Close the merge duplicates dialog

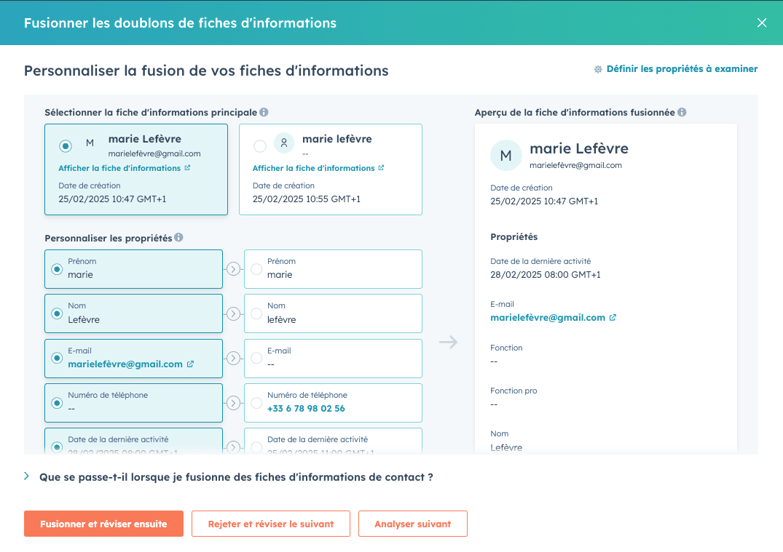(x=762, y=23)
